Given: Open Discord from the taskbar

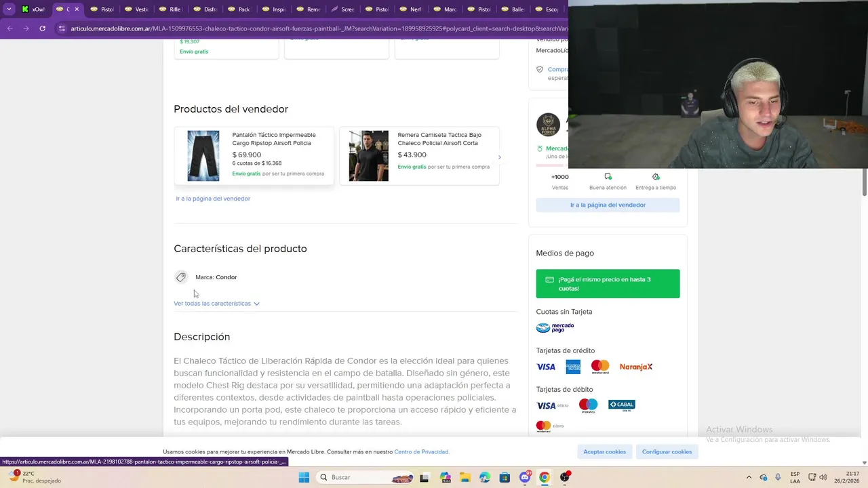Looking at the screenshot, I should point(525,477).
